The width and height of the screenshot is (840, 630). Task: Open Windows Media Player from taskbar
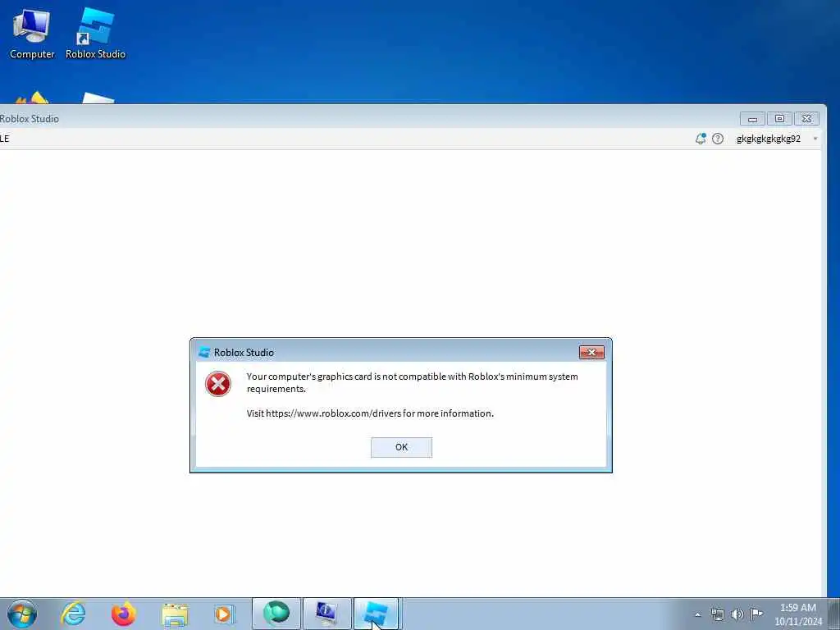(x=224, y=614)
